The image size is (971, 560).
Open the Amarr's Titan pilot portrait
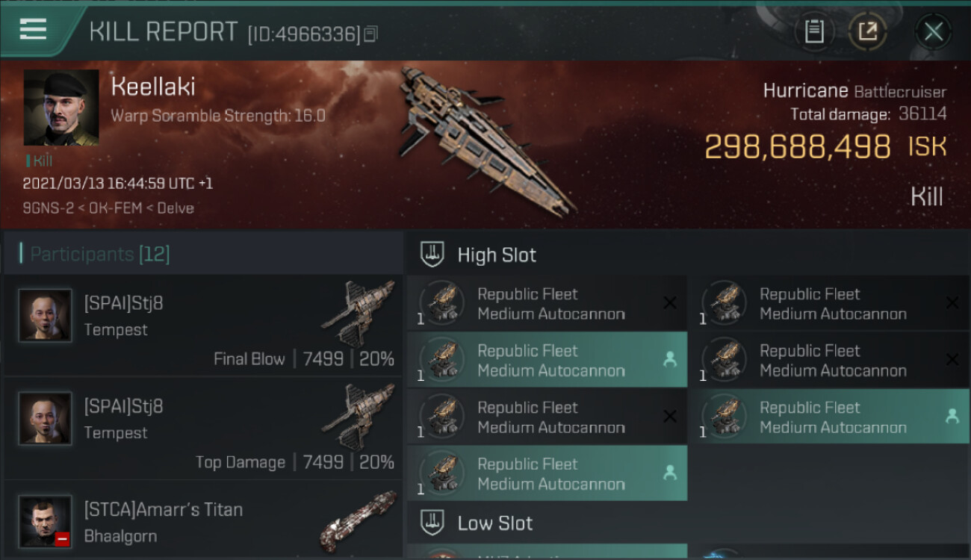click(46, 520)
